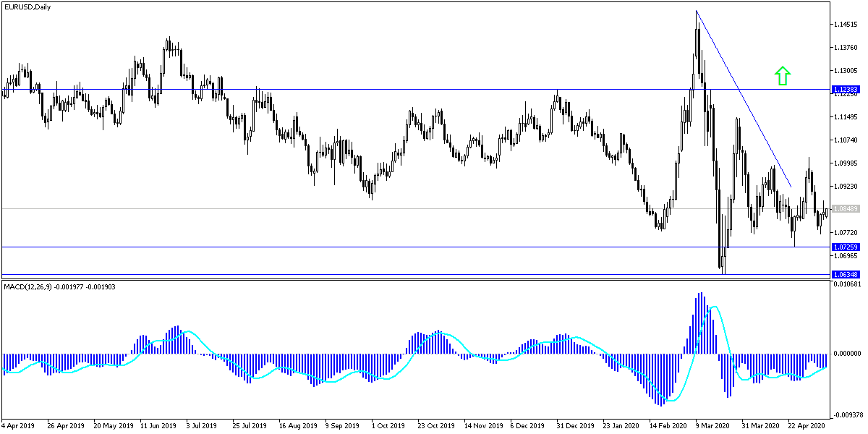Screen dimensions: 868x434
Task: Click the grey current price marker 1.08489
Action: click(845, 208)
